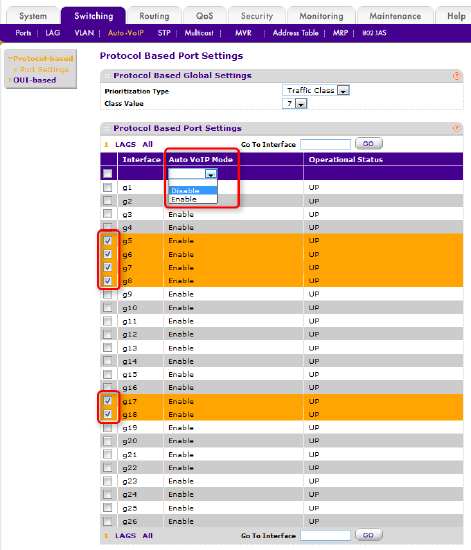The width and height of the screenshot is (471, 550).
Task: Click the top '1' unit link
Action: [x=106, y=145]
